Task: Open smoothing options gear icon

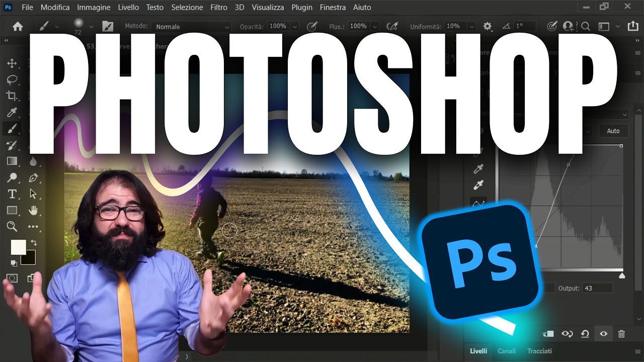Action: (487, 26)
